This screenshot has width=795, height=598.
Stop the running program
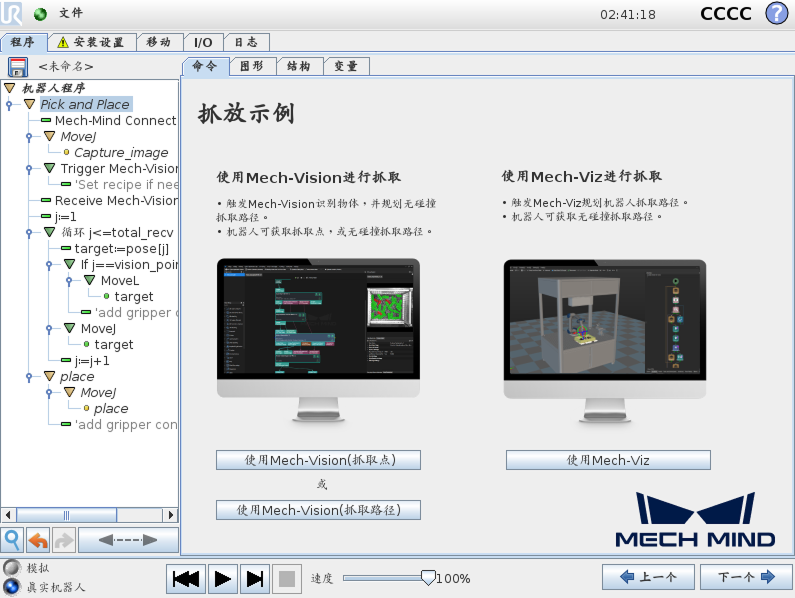point(287,579)
